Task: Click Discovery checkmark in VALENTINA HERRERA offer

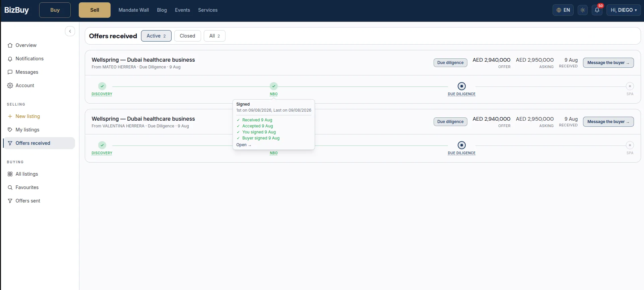Action: click(x=102, y=145)
